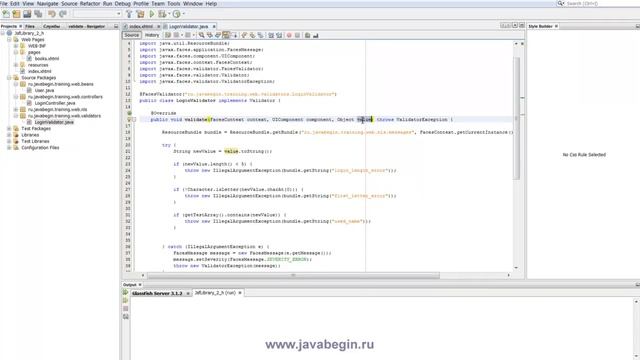Open the File menu
The height and width of the screenshot is (360, 640).
tap(4, 4)
